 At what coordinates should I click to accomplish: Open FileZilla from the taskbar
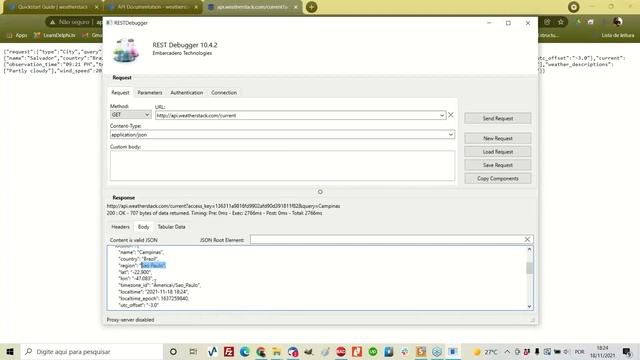click(229, 351)
